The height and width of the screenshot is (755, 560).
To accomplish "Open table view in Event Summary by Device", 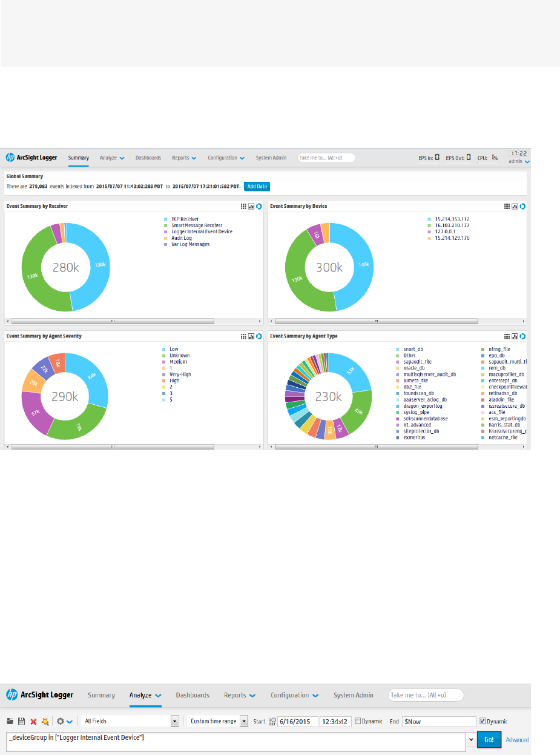I will coord(507,206).
